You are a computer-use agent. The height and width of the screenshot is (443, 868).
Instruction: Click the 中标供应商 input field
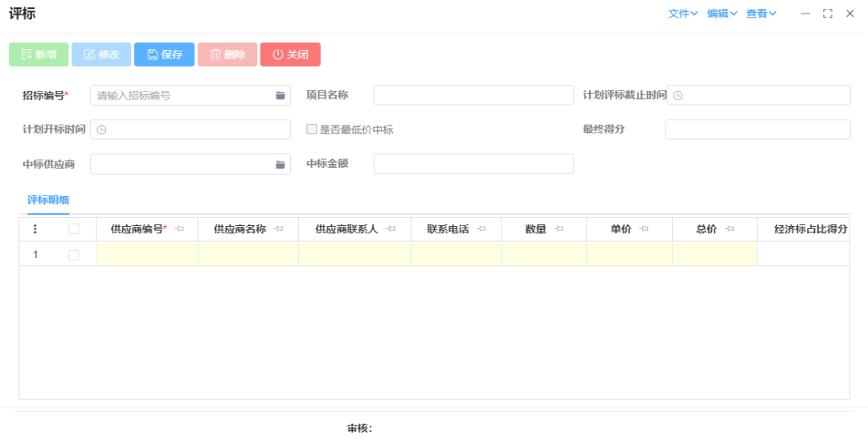click(190, 165)
